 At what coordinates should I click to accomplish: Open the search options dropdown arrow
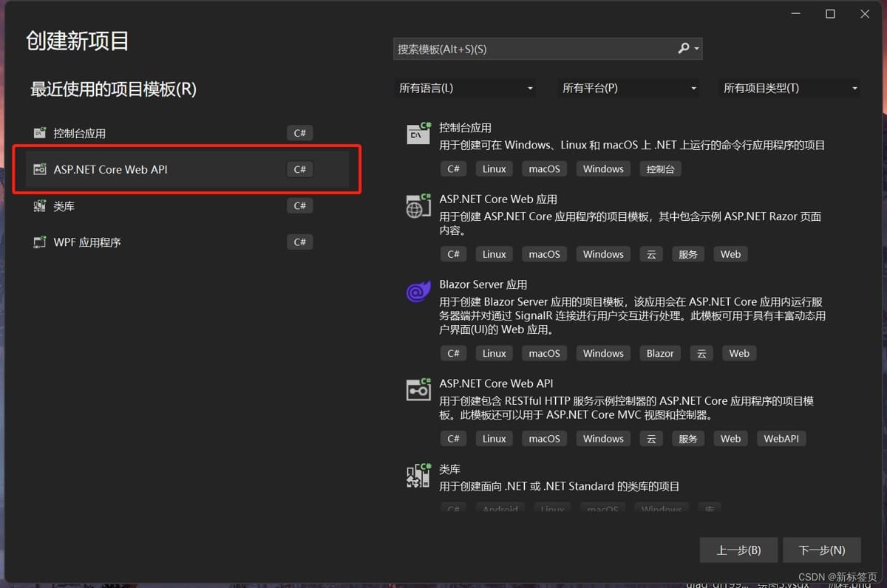pos(697,49)
